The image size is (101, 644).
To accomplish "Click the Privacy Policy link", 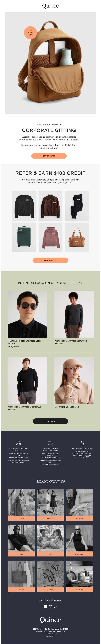I will 42,631.
